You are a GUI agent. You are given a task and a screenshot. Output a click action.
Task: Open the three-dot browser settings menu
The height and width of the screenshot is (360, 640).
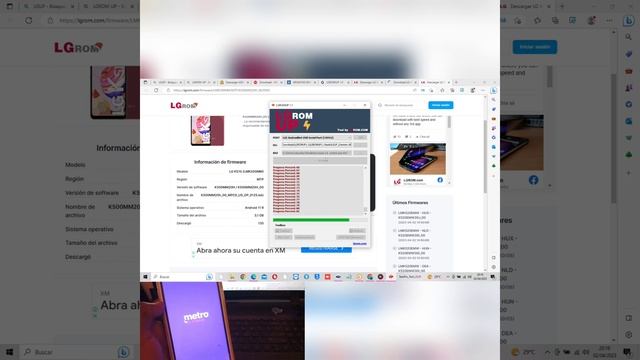609,20
